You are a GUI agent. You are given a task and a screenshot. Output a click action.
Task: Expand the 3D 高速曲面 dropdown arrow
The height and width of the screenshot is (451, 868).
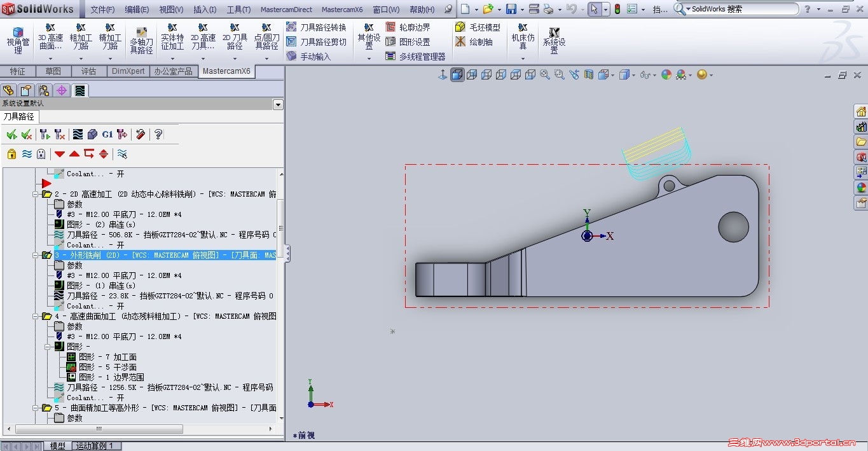click(51, 59)
